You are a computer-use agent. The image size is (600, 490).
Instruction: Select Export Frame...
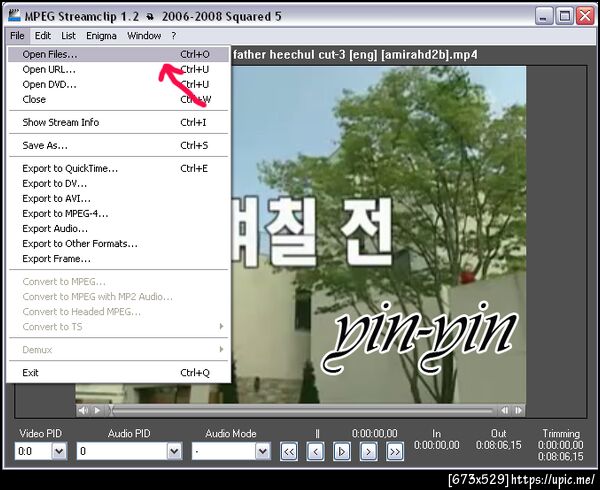pos(118,259)
